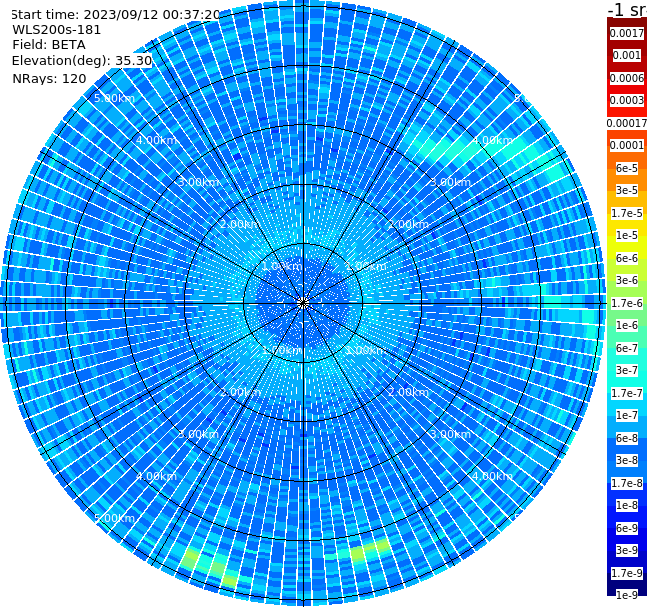Click the 1.7e-9 colorbar label

627,573
